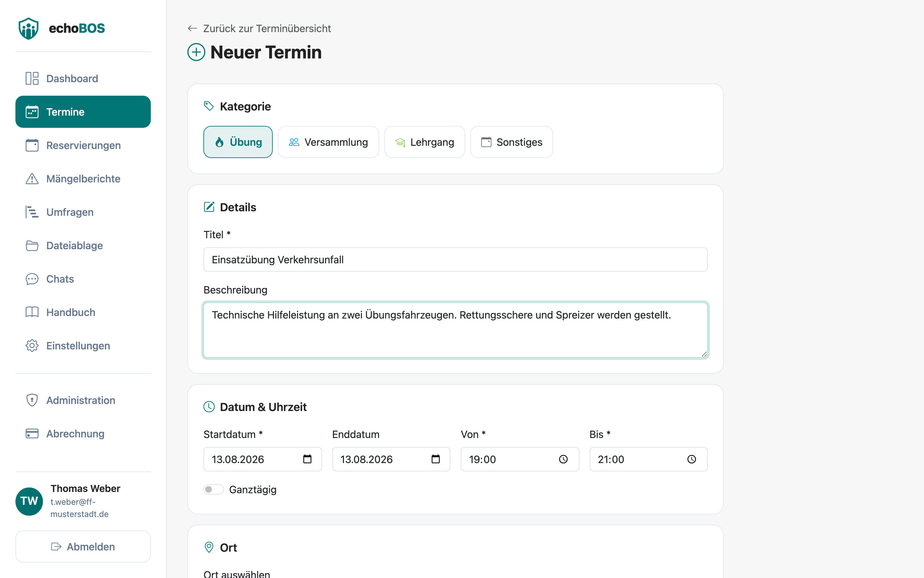
Task: Click the Administration shield icon
Action: [32, 400]
